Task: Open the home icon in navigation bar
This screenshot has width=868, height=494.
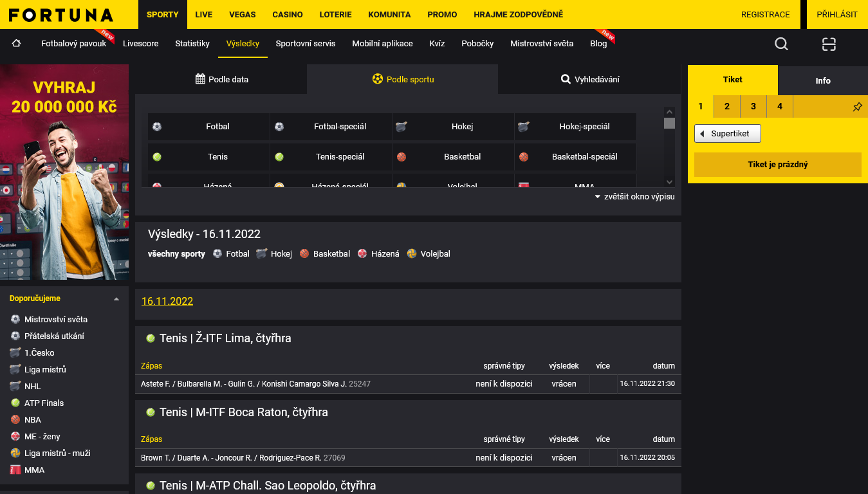Action: coord(16,44)
